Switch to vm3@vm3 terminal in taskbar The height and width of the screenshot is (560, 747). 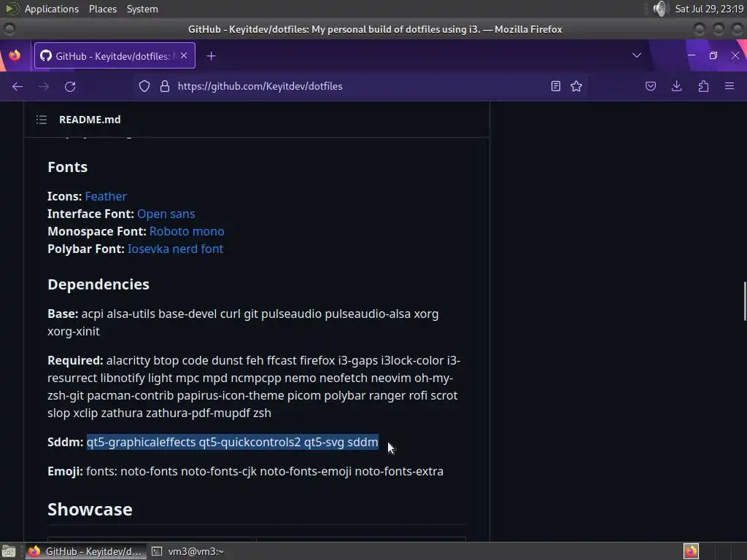pyautogui.click(x=188, y=551)
